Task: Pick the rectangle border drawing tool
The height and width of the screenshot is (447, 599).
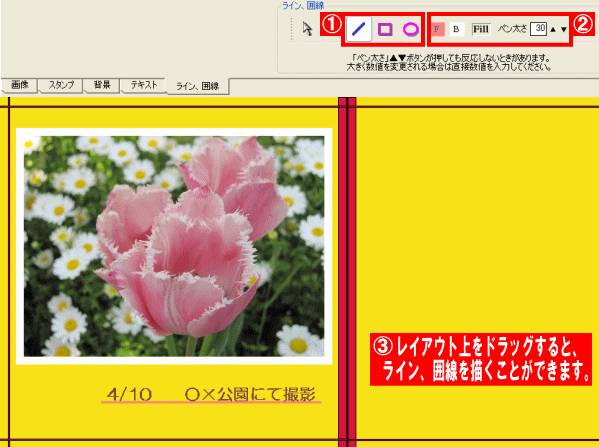Action: 385,29
